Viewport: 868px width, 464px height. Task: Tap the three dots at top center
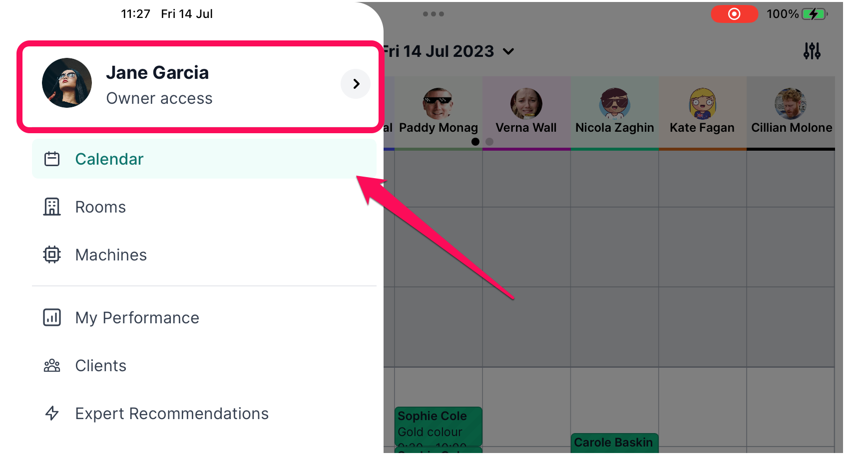(x=433, y=14)
